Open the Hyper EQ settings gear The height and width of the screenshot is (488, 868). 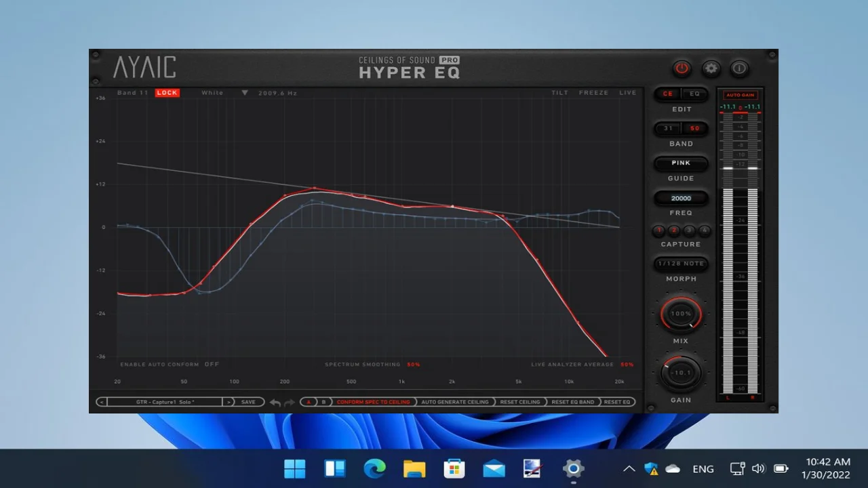click(711, 68)
